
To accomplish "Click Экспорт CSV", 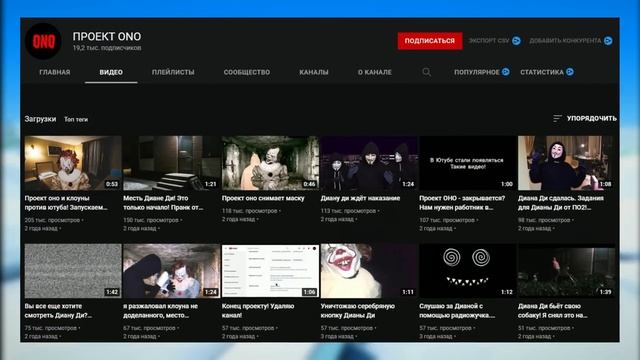I will 489,41.
